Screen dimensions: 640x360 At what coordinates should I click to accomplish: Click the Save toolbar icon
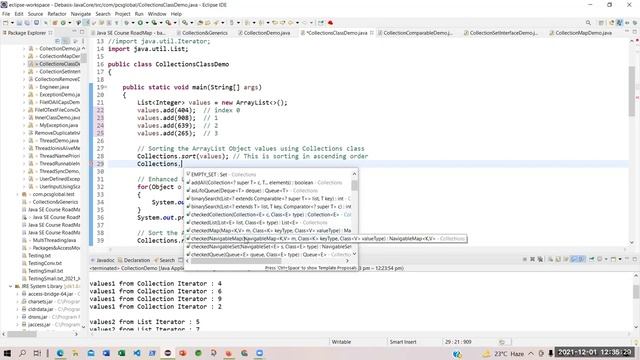pyautogui.click(x=19, y=23)
